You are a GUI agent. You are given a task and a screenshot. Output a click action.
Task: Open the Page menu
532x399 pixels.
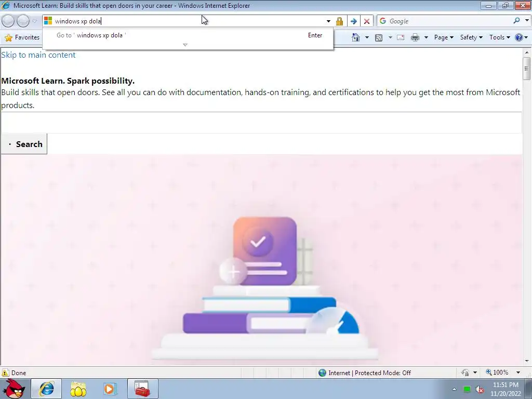(x=444, y=37)
